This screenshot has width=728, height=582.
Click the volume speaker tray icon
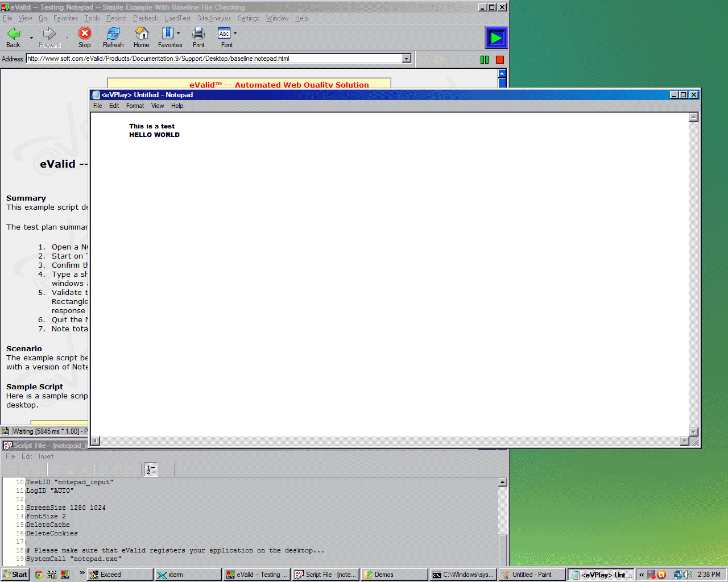click(x=688, y=575)
